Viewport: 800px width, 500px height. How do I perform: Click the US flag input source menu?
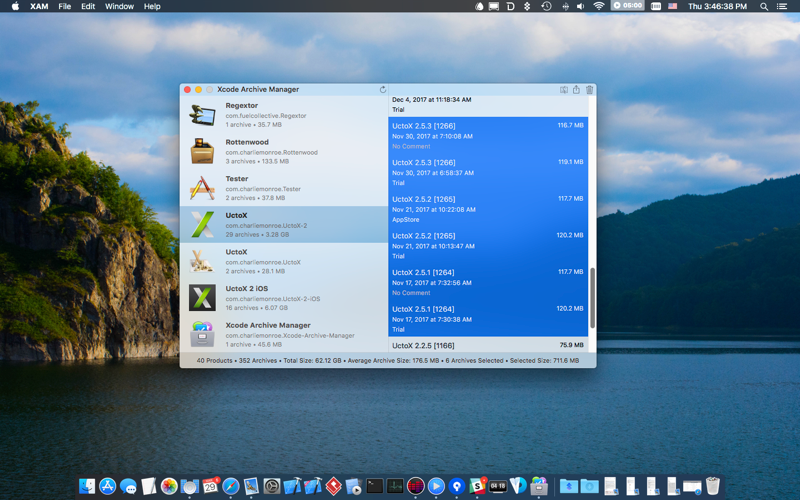672,6
